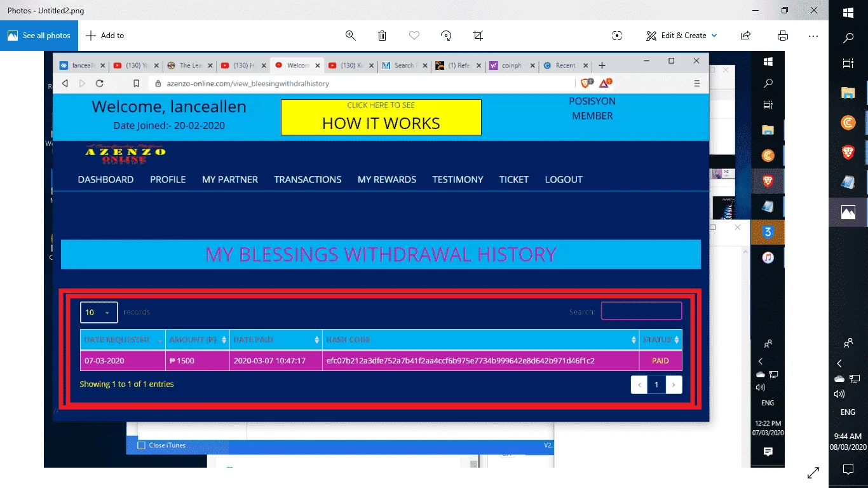868x488 pixels.
Task: Open a new tab with the plus icon
Action: click(x=602, y=65)
